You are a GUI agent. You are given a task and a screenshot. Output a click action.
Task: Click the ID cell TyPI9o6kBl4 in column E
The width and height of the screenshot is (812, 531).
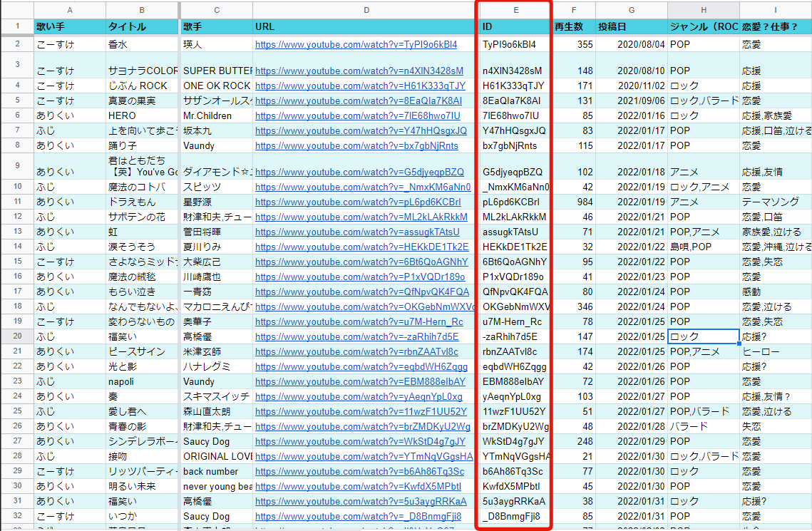(515, 44)
